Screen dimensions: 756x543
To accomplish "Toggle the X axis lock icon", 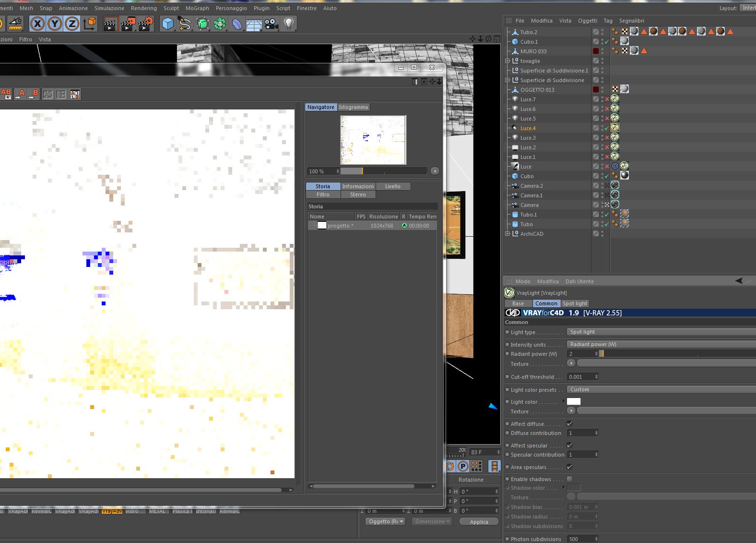I will tap(37, 24).
